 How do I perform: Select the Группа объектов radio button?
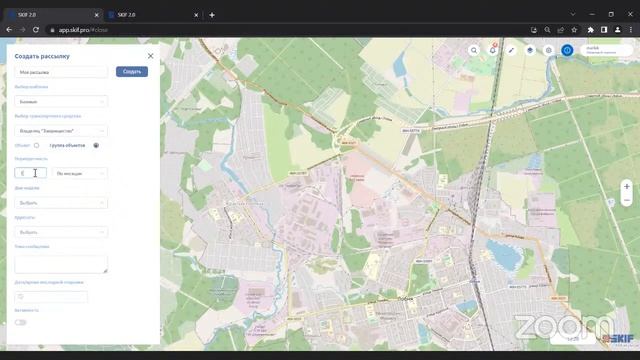pos(96,145)
